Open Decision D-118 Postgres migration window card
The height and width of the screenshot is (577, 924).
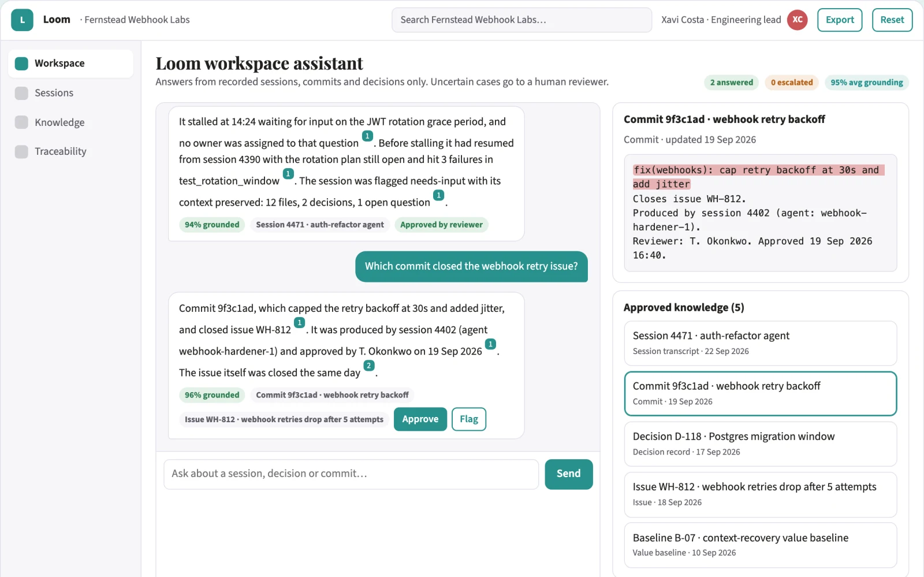tap(761, 444)
